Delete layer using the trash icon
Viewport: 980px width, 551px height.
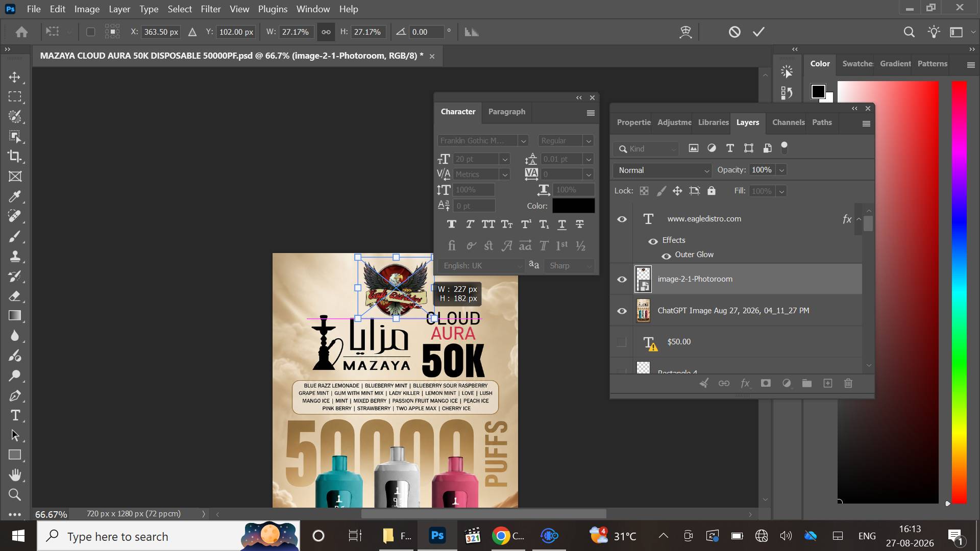(848, 383)
